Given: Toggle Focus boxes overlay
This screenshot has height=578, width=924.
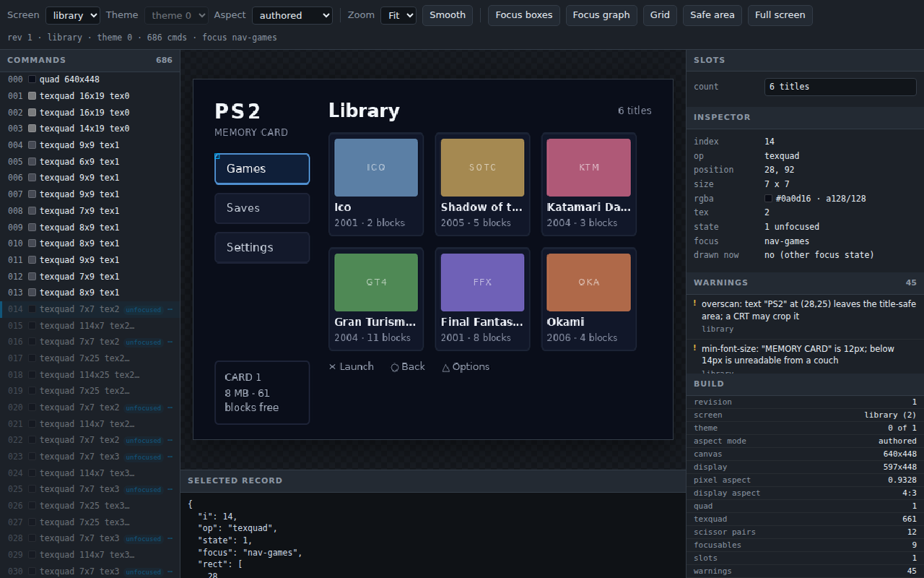Looking at the screenshot, I should tap(524, 15).
